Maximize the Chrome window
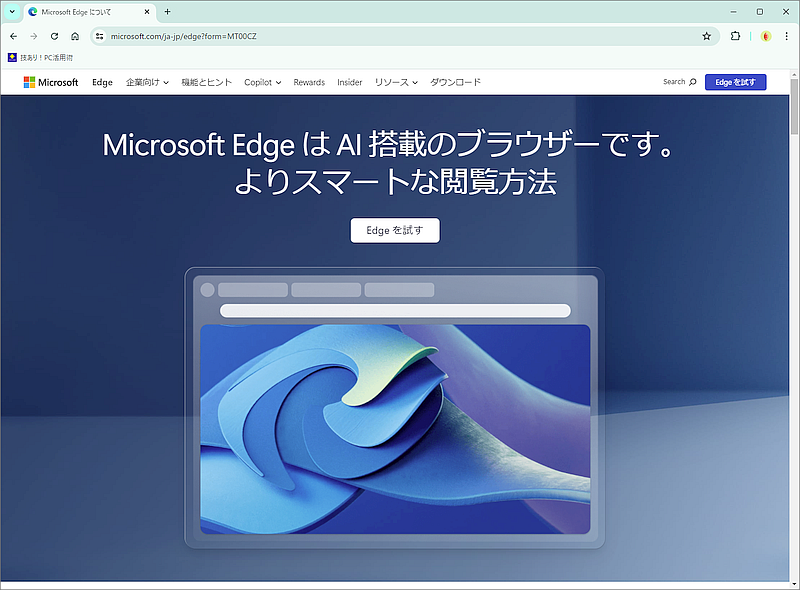This screenshot has height=590, width=800. (x=760, y=12)
